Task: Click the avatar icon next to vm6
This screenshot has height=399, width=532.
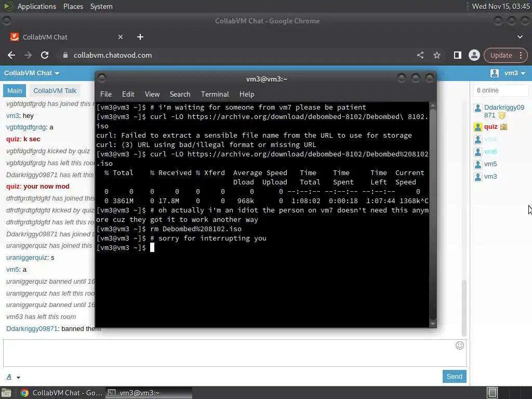Action: [x=478, y=152]
